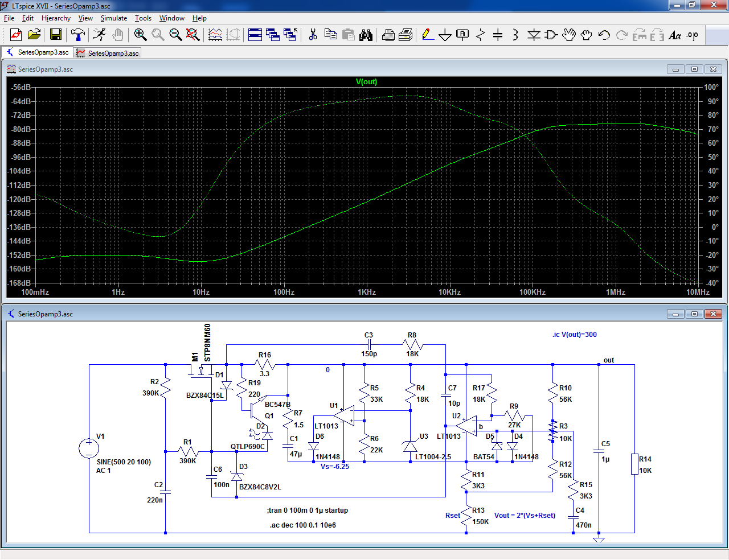Open Component library via gate icon
This screenshot has height=560, width=729.
[551, 35]
